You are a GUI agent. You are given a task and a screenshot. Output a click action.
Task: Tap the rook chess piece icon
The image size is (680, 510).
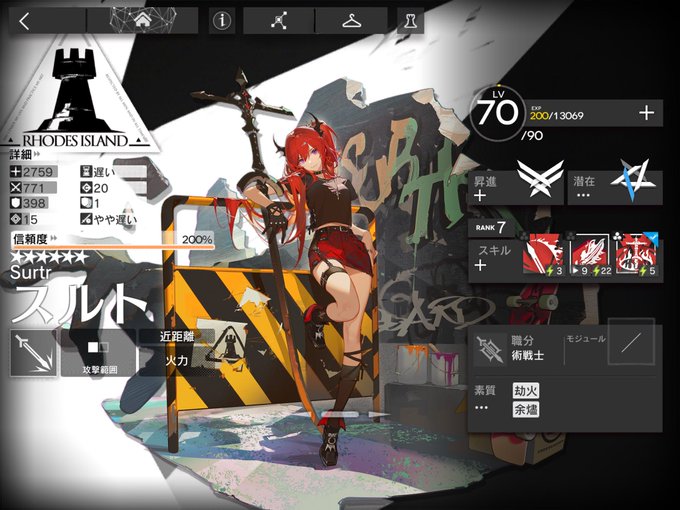(x=410, y=21)
